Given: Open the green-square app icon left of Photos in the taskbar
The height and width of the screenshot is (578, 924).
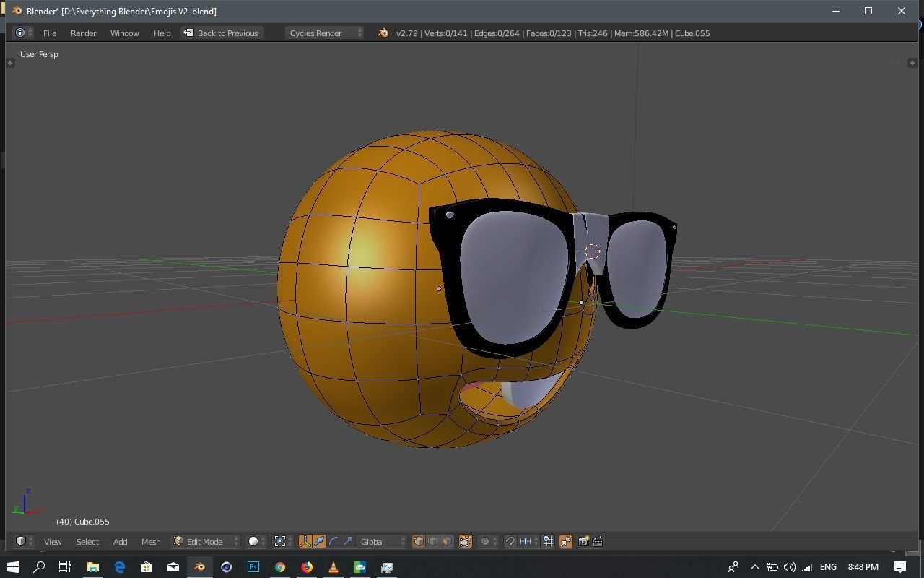Looking at the screenshot, I should pos(360,567).
